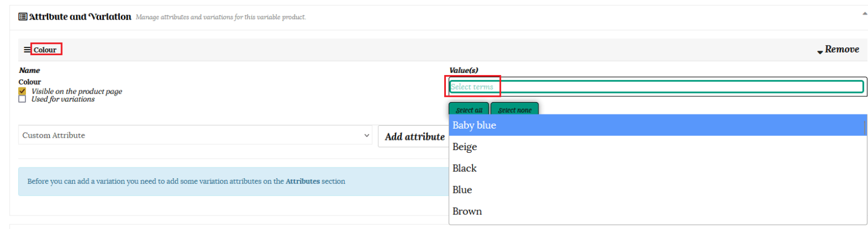This screenshot has width=868, height=229.
Task: Open the Custom Attribute dropdown
Action: [x=196, y=135]
